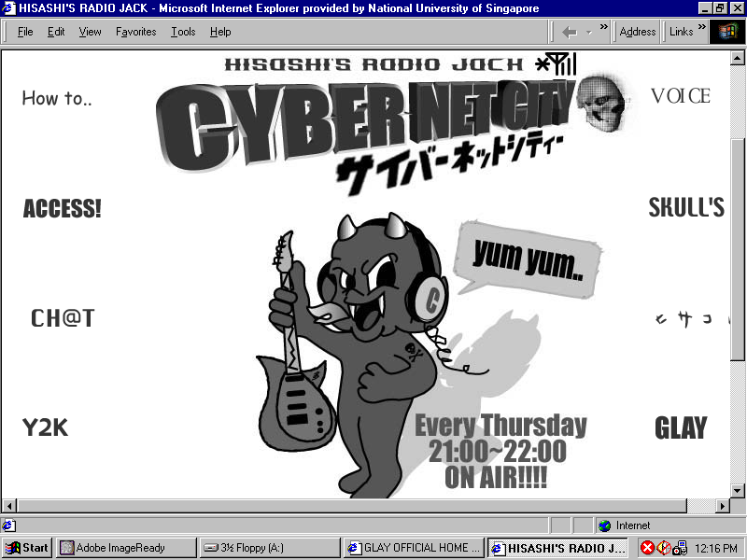Screen dimensions: 747x560
Task: Open the File menu
Action: [25, 32]
